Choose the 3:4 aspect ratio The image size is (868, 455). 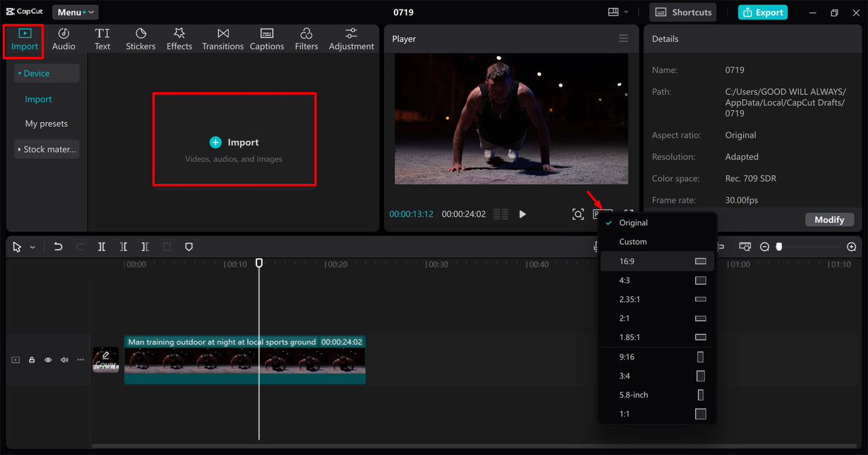pos(657,376)
